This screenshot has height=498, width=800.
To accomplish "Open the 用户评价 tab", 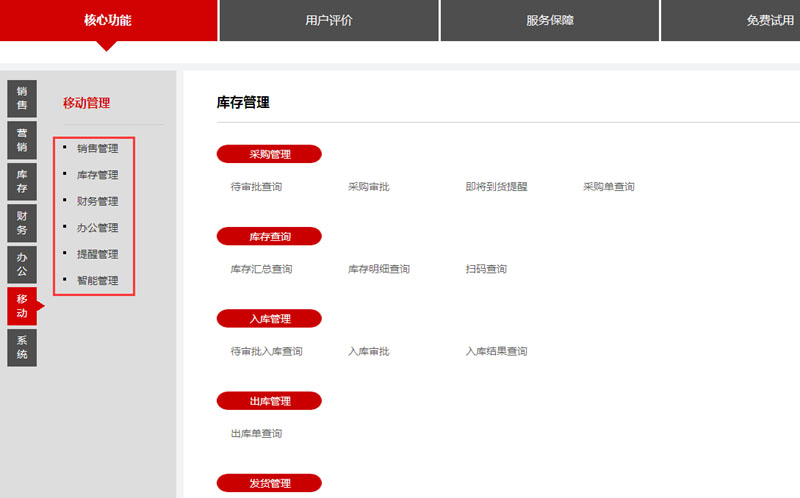I will point(329,20).
